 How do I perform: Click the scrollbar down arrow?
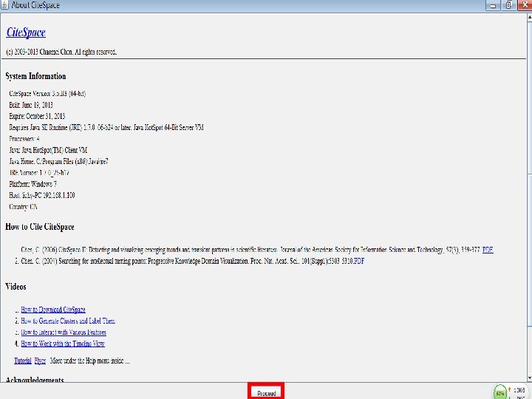530,378
